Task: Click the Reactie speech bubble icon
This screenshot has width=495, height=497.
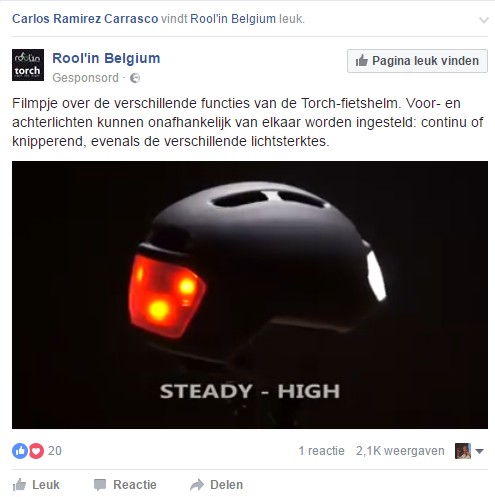Action: (x=100, y=485)
